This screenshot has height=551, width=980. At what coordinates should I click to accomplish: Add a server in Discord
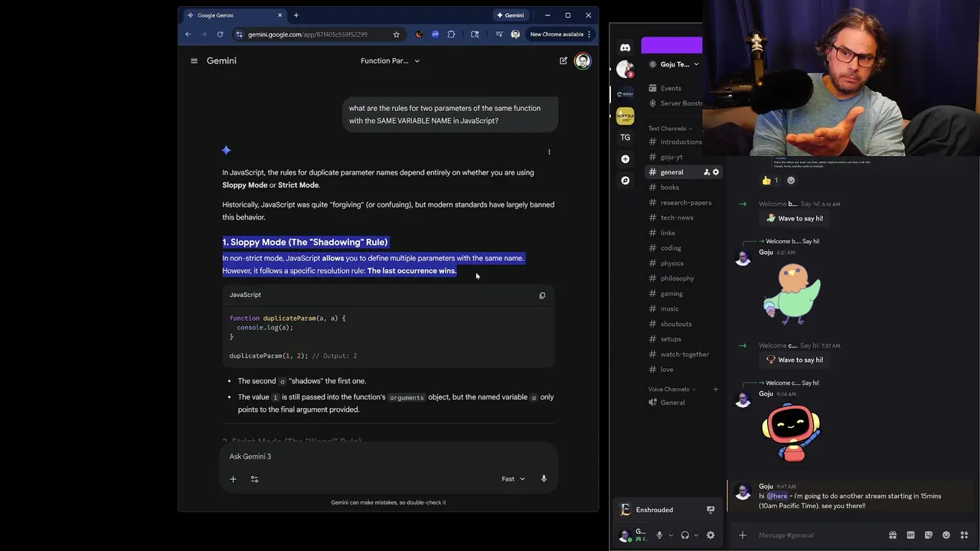626,159
